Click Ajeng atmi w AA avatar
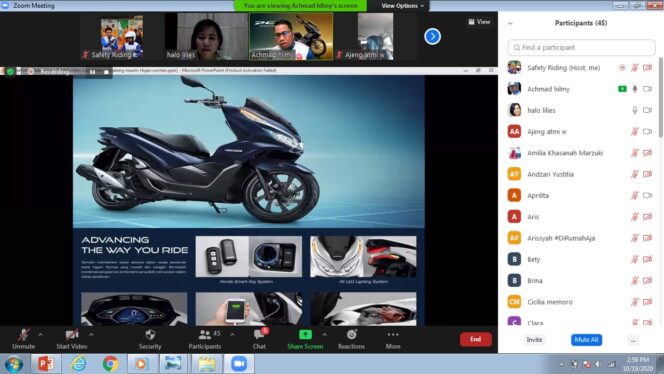This screenshot has height=374, width=664. [x=514, y=132]
